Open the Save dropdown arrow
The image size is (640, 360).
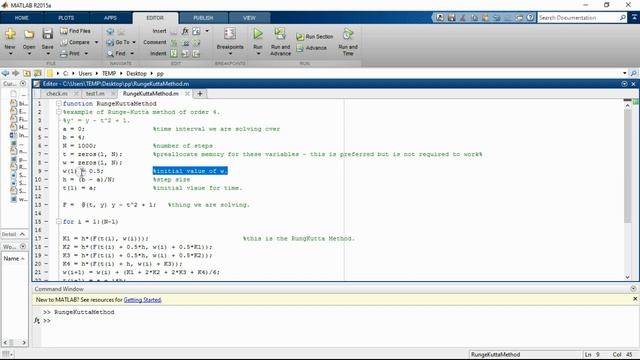pyautogui.click(x=48, y=54)
